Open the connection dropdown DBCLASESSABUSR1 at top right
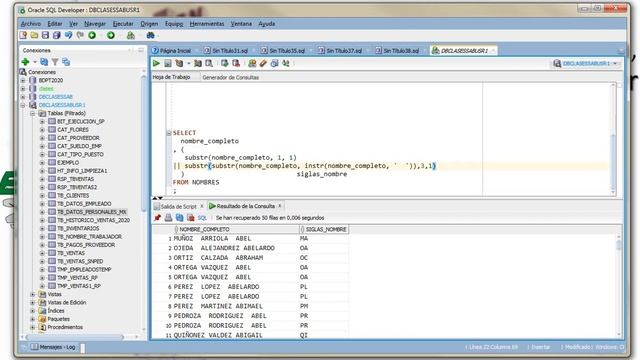This screenshot has height=360, width=640. pos(585,63)
